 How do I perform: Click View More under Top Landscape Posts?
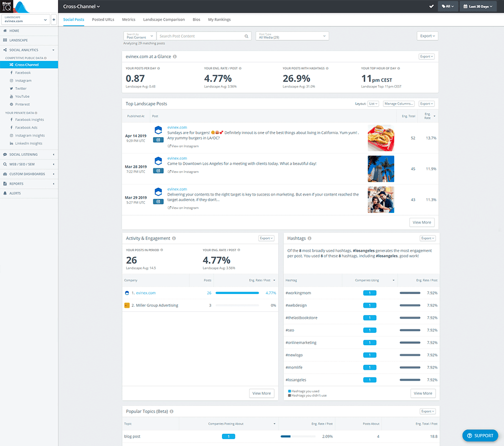tap(422, 222)
